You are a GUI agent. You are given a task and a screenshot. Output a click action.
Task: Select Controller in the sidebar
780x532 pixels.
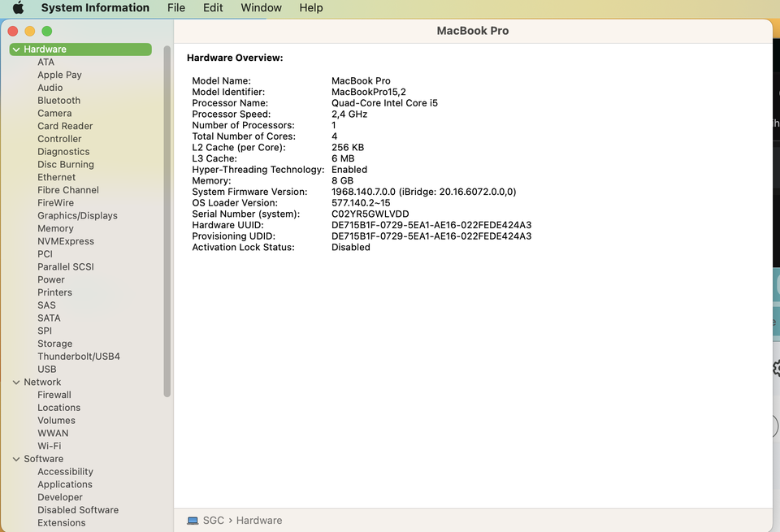pos(59,139)
